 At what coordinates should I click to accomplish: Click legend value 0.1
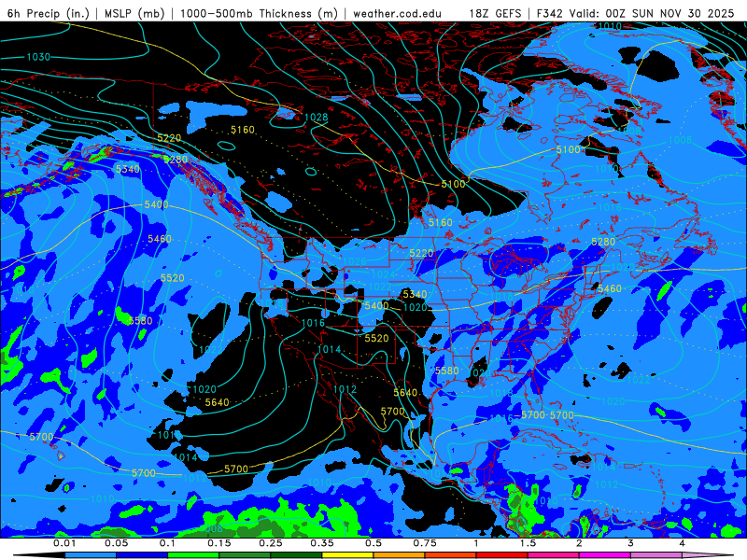pos(168,543)
